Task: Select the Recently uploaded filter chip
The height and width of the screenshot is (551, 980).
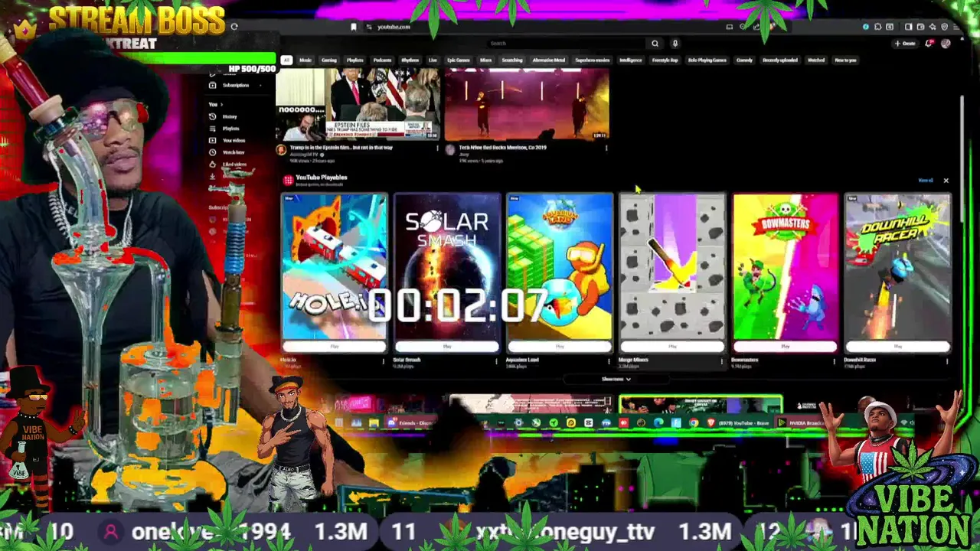Action: 780,60
